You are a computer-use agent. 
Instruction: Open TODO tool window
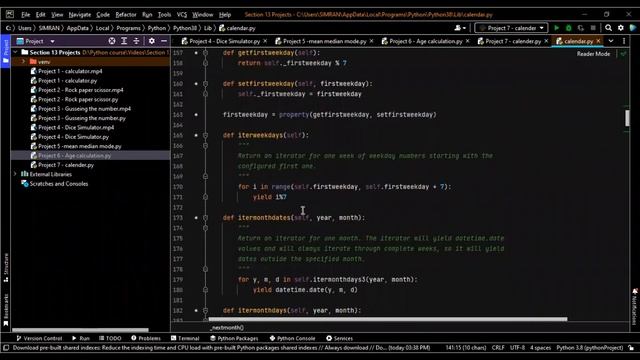tap(110, 338)
